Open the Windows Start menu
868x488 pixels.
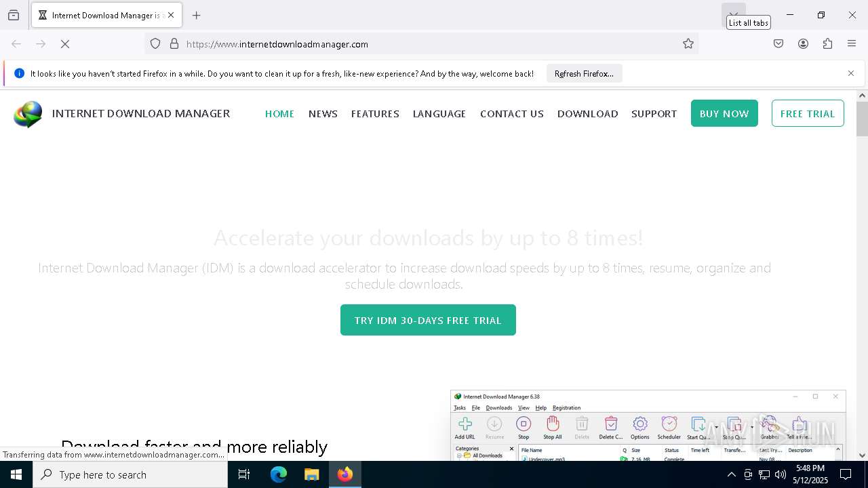(x=16, y=474)
